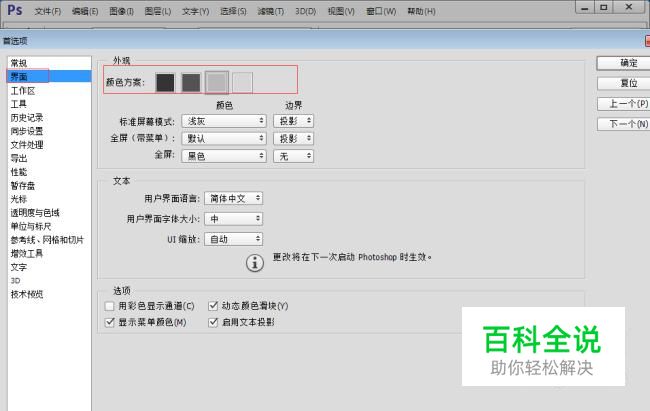Open 用户界面语言 dropdown
The width and height of the screenshot is (650, 411).
tap(233, 198)
